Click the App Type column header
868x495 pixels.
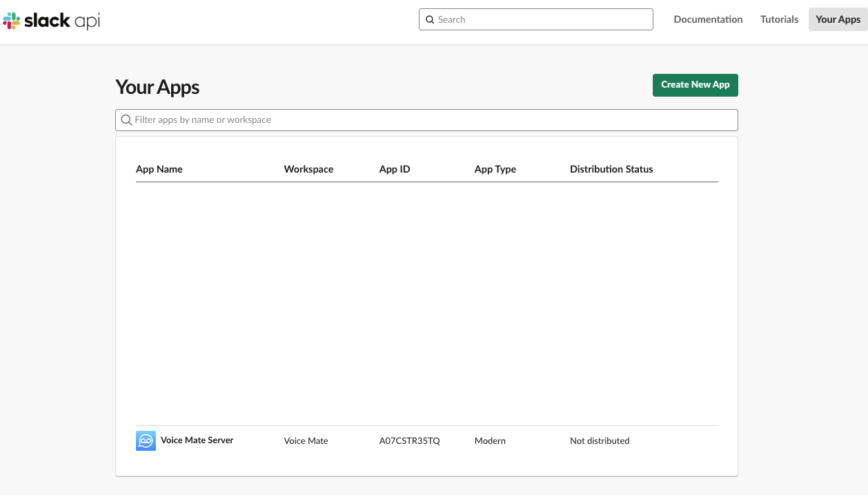pos(495,169)
